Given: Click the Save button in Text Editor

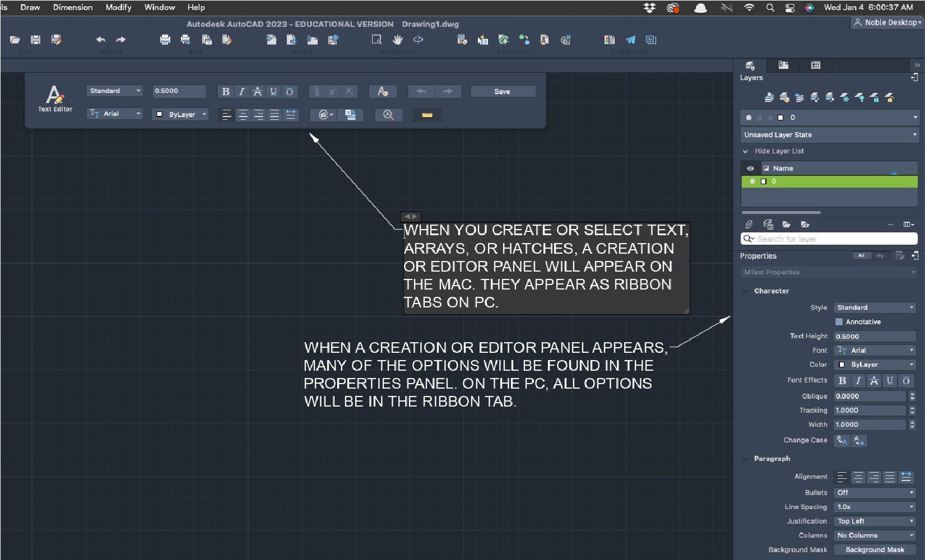Looking at the screenshot, I should [503, 91].
